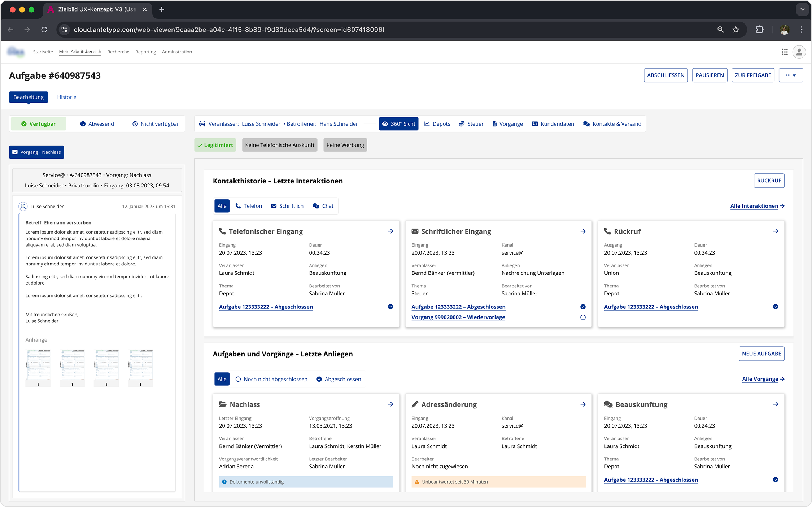
Task: Click the Keine Werbung tag
Action: 345,145
